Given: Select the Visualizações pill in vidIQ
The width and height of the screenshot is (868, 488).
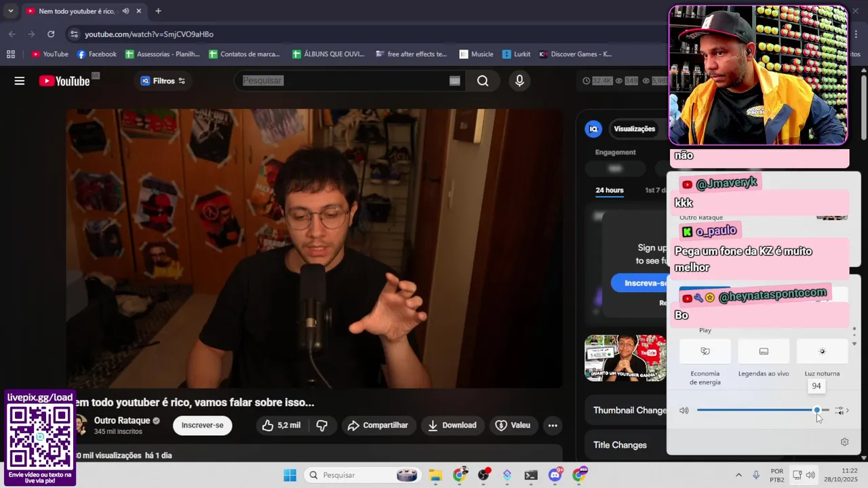Looking at the screenshot, I should 634,129.
